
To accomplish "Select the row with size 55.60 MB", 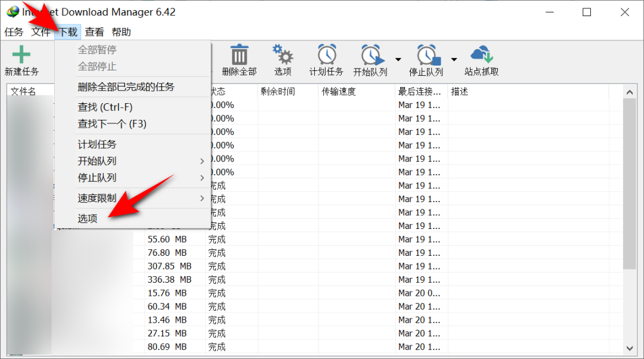I will [x=315, y=239].
